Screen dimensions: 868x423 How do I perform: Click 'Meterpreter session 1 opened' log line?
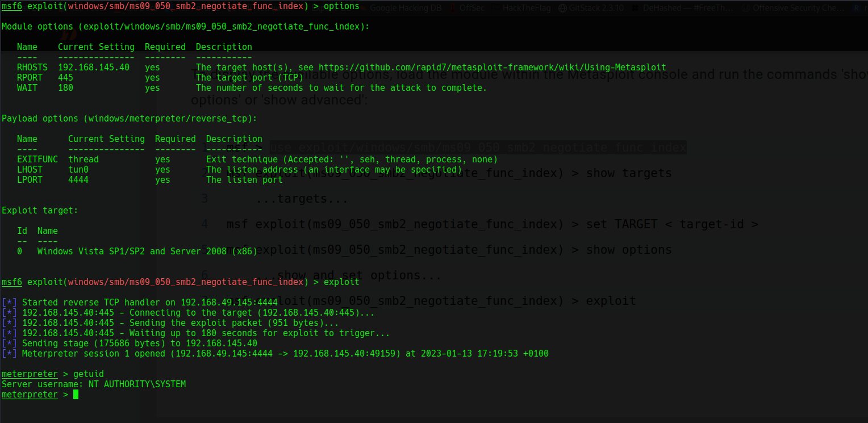tap(275, 354)
